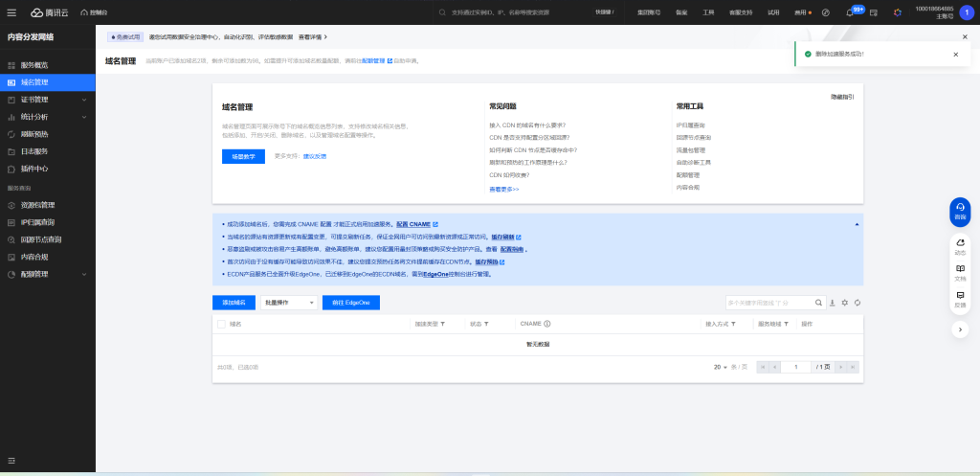Click the 回源节点查询 sidebar icon
The height and width of the screenshot is (476, 980).
pos(11,239)
